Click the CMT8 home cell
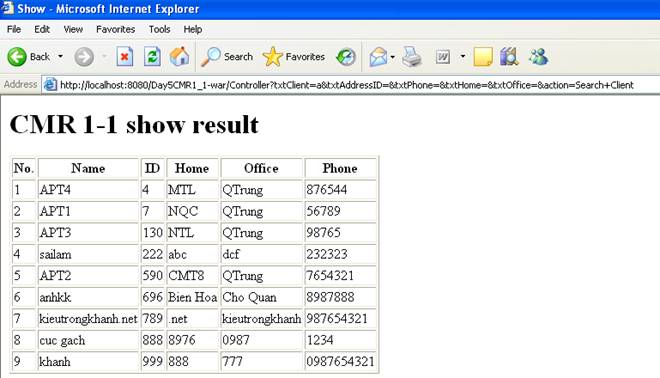The width and height of the screenshot is (660, 378). click(192, 276)
